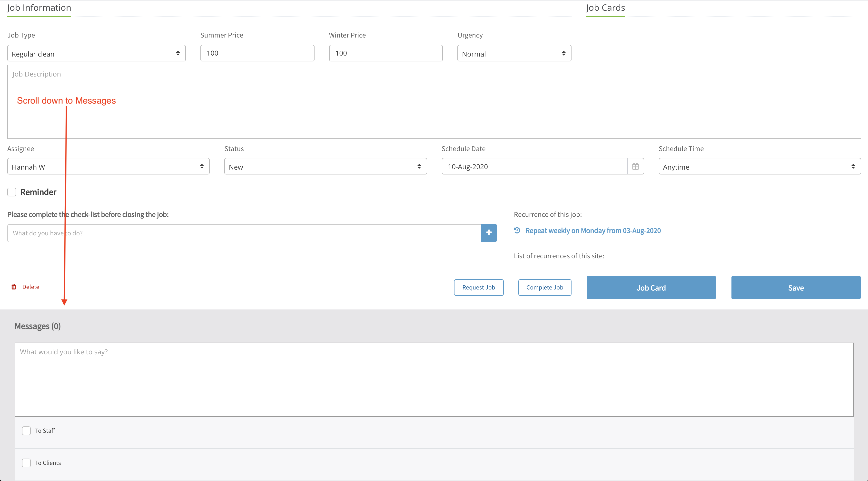Image resolution: width=868 pixels, height=481 pixels.
Task: Click the Delete link
Action: (x=31, y=287)
